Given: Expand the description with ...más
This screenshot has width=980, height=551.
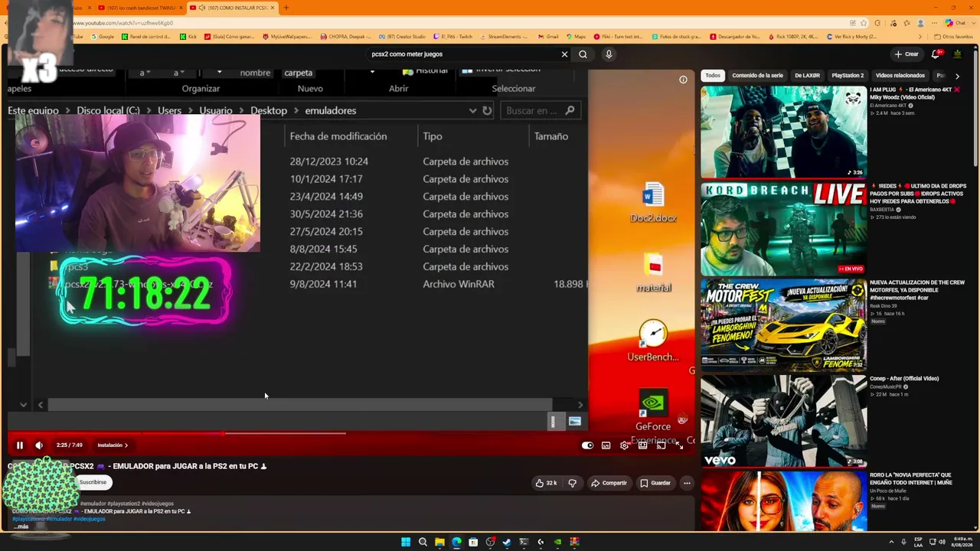Looking at the screenshot, I should pyautogui.click(x=21, y=527).
